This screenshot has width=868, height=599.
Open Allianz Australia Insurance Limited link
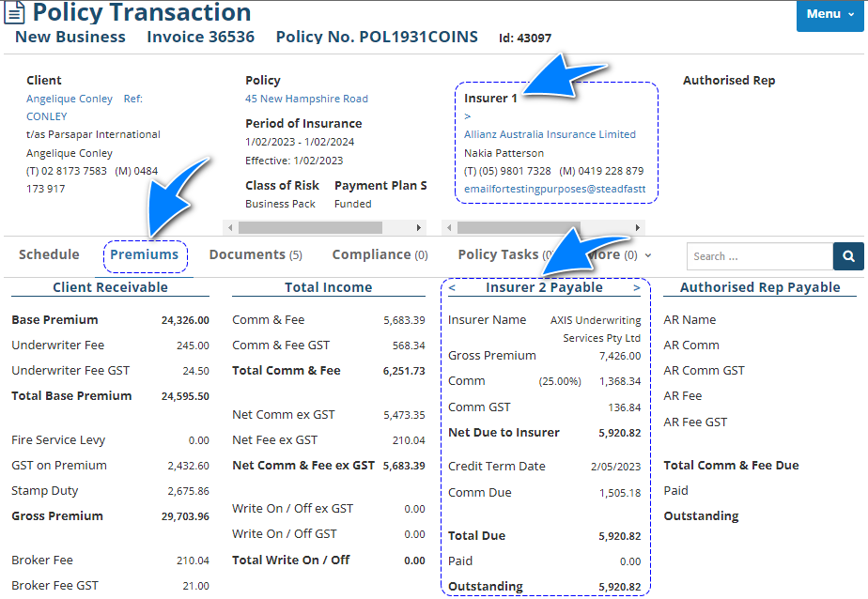point(550,134)
